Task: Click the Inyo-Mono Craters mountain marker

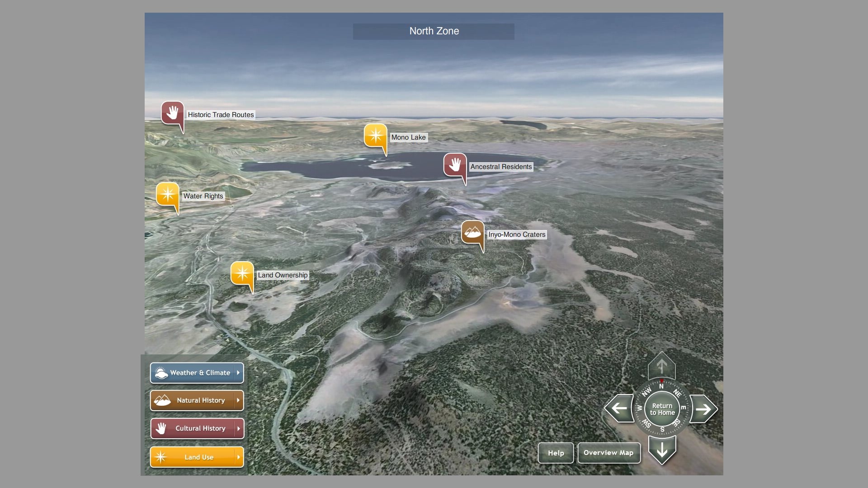Action: pos(472,232)
